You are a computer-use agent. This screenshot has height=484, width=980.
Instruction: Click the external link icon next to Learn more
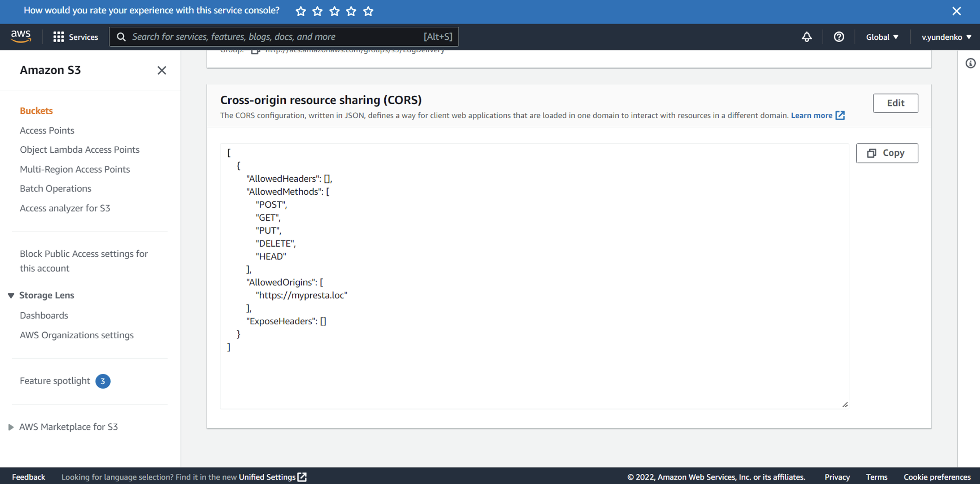840,115
